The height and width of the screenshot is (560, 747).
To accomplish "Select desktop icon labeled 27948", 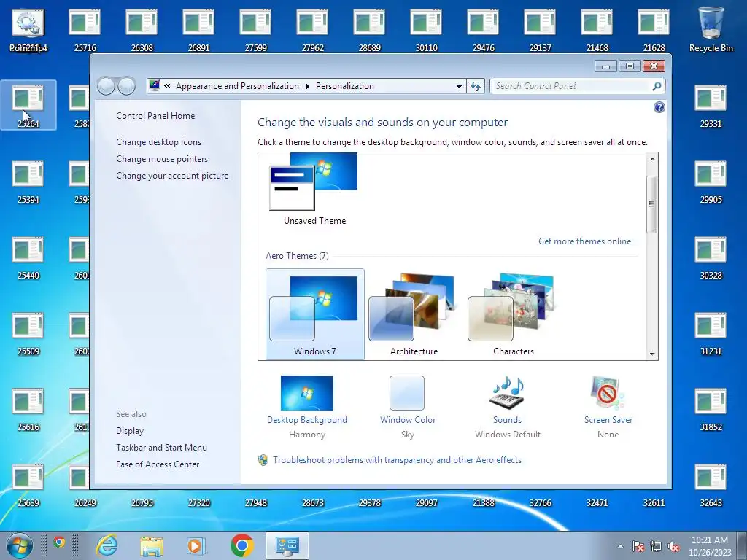I will coord(256,503).
